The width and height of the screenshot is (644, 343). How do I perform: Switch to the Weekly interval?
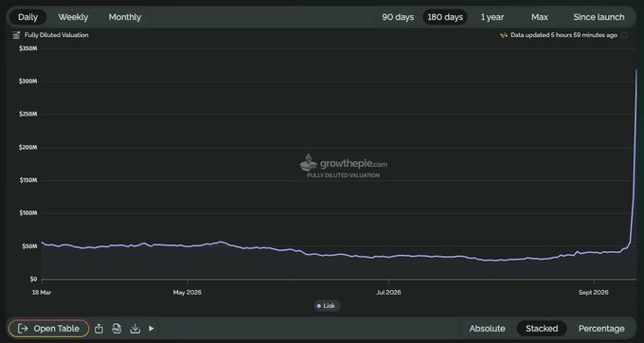(x=73, y=17)
